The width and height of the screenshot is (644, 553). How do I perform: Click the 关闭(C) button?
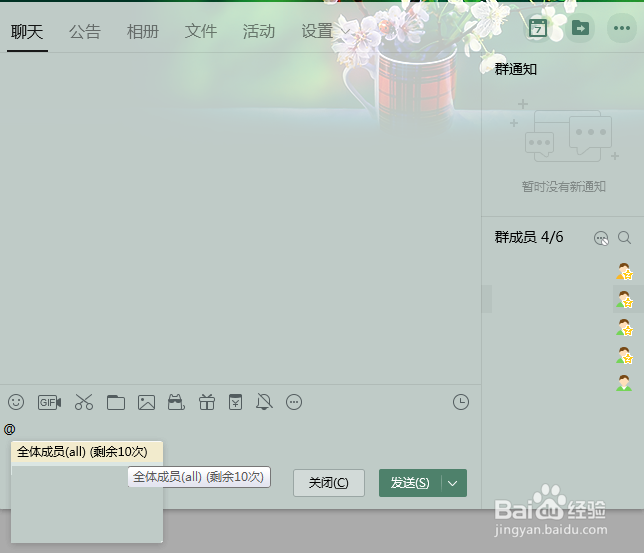pyautogui.click(x=329, y=483)
